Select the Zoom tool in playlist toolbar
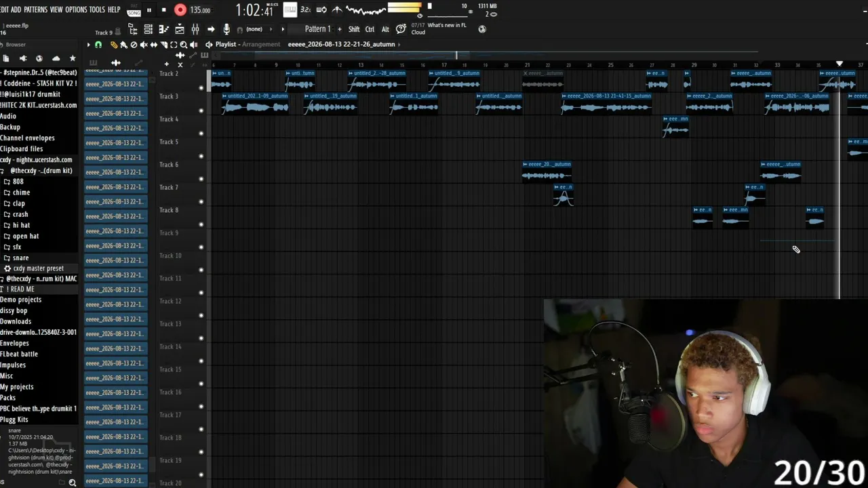868x488 pixels. (x=184, y=45)
